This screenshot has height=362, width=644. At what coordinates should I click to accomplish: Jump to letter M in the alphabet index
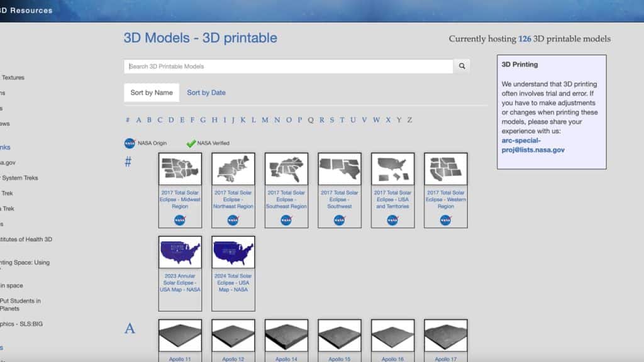click(x=265, y=119)
